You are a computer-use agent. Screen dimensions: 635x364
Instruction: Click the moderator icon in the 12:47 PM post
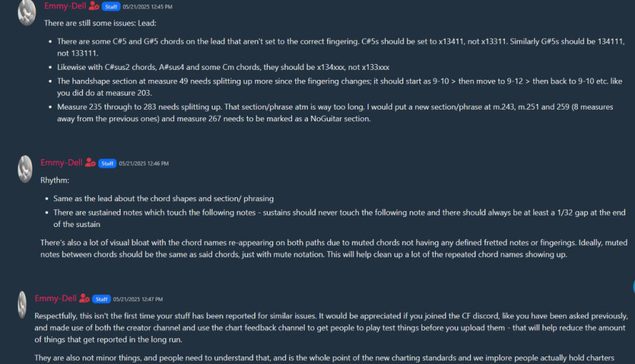click(x=84, y=299)
